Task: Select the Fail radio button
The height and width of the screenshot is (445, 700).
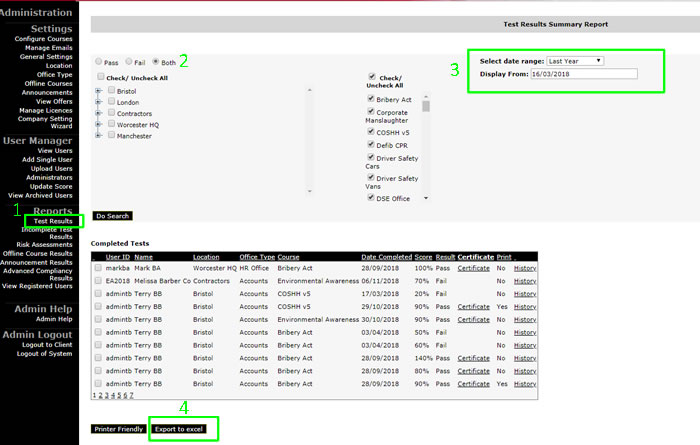Action: click(130, 62)
